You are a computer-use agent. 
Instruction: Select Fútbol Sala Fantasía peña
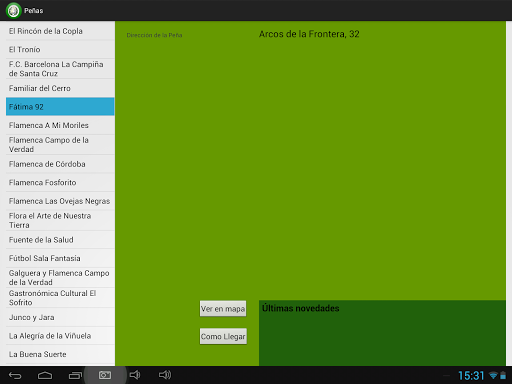60,258
